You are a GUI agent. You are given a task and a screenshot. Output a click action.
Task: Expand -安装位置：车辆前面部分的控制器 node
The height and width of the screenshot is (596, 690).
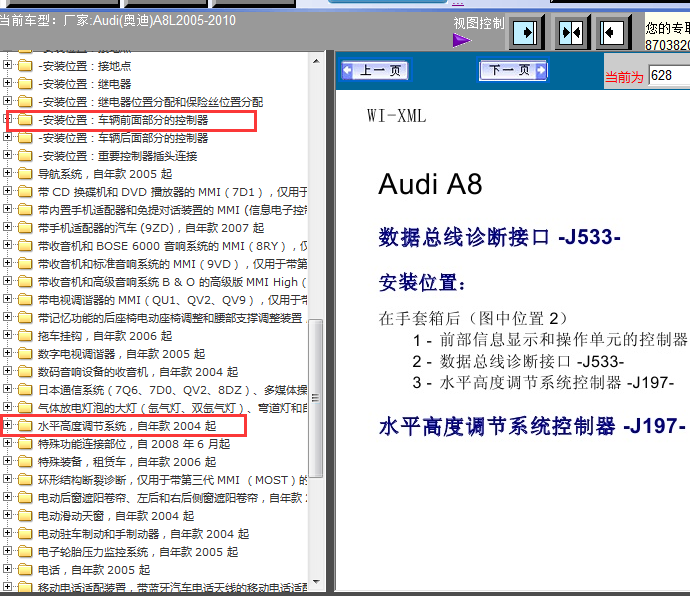pyautogui.click(x=7, y=119)
